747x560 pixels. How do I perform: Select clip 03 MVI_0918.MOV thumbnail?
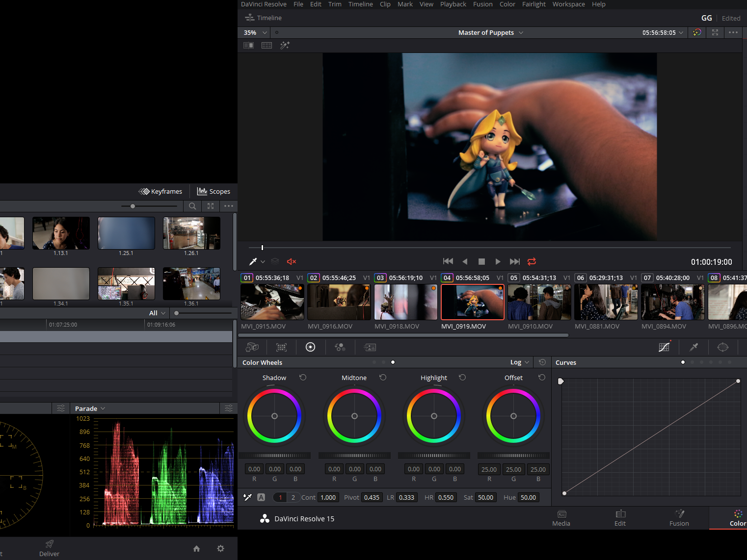(406, 302)
